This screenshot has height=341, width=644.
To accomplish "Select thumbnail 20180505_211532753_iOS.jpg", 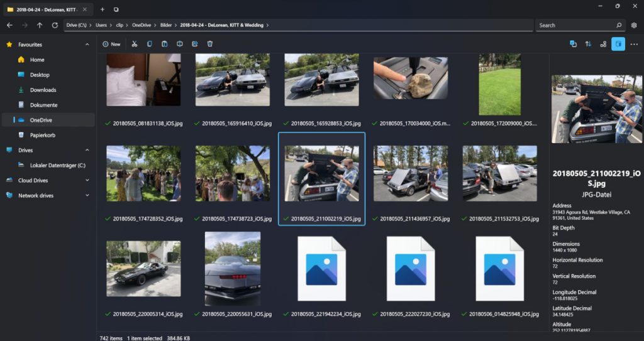I will pos(500,173).
